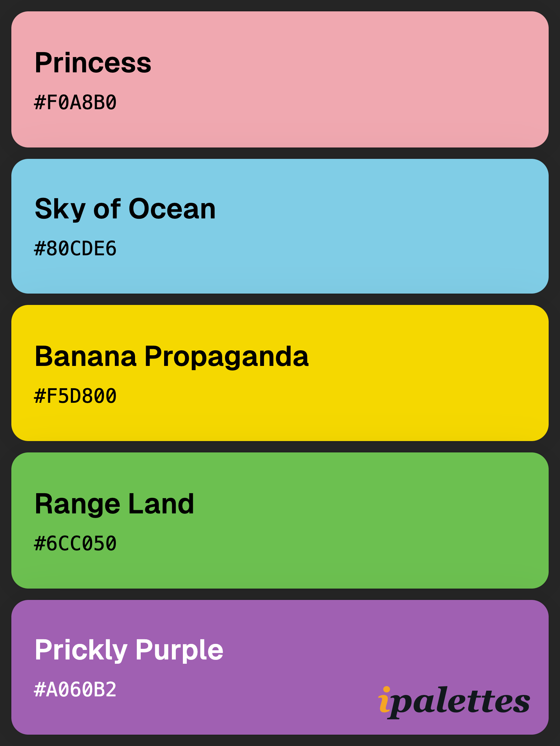
Task: Click the Princess color name
Action: [x=93, y=63]
